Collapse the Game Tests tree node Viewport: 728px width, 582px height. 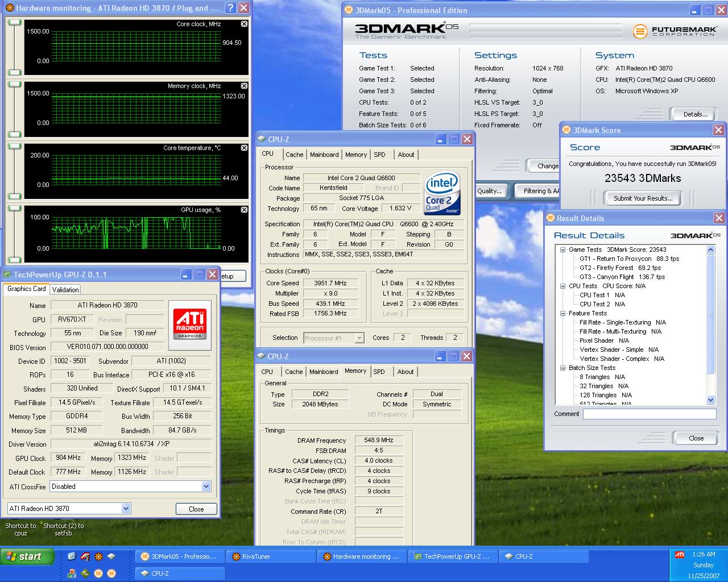(x=562, y=250)
